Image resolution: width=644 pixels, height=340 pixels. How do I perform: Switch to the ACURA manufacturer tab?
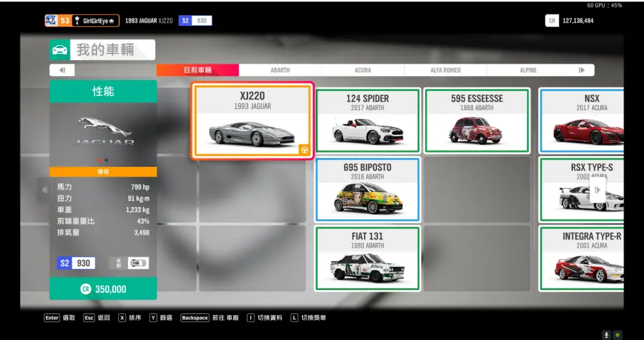coord(362,70)
